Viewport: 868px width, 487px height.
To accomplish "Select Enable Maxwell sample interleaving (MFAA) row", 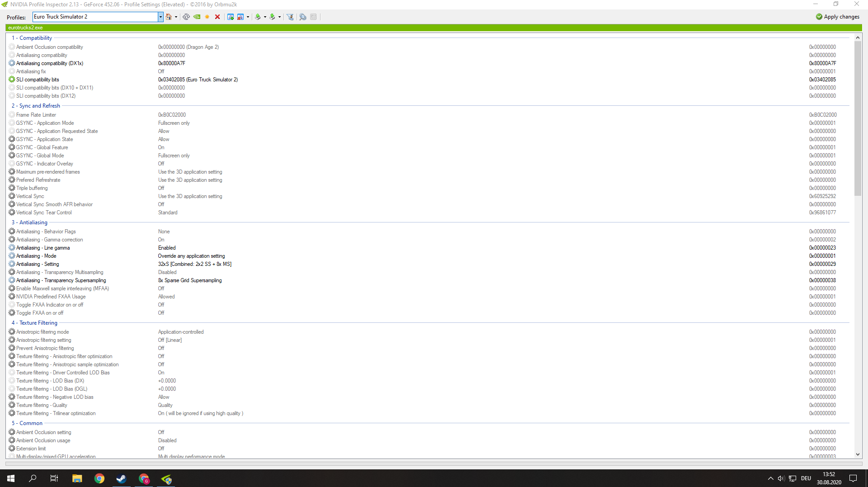I will pos(429,288).
